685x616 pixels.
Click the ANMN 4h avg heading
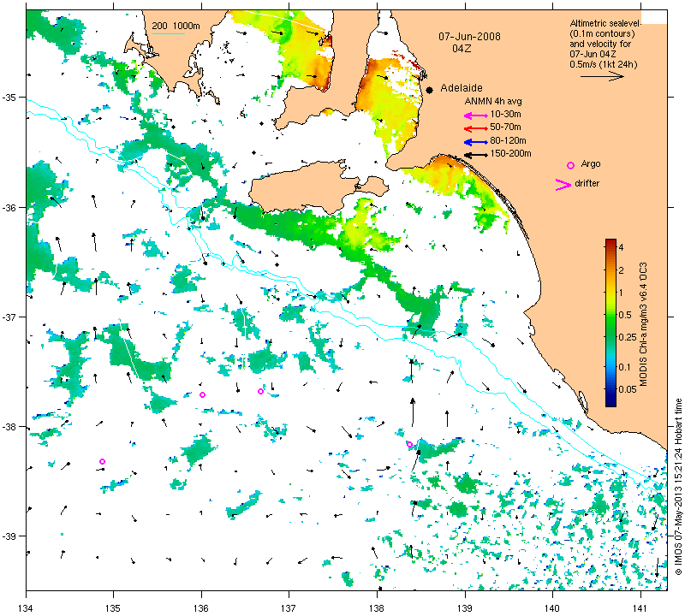click(x=493, y=101)
